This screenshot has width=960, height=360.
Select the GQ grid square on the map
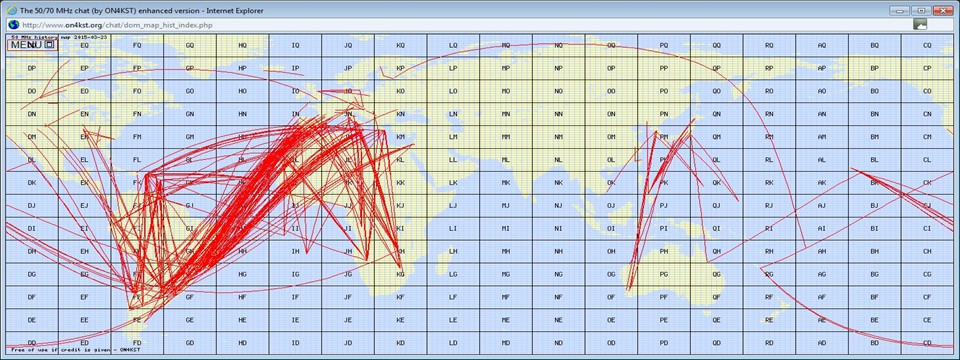190,45
